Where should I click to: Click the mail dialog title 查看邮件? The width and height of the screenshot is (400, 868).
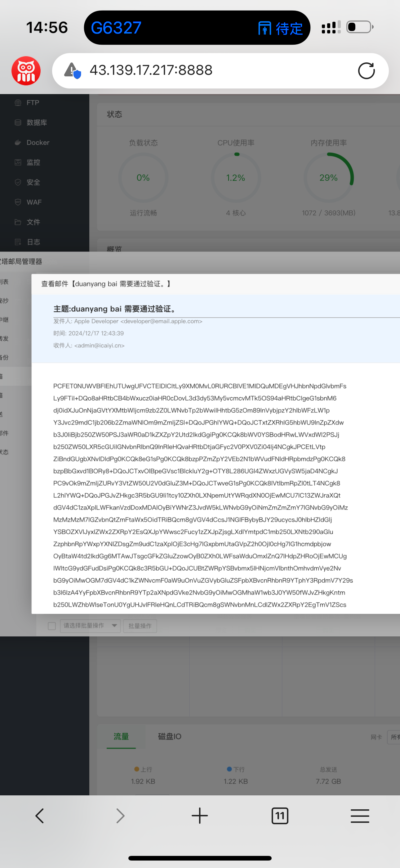point(106,284)
